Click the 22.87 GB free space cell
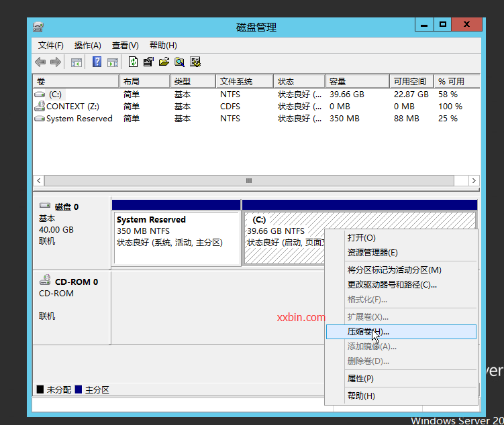Image resolution: width=504 pixels, height=425 pixels. pyautogui.click(x=411, y=95)
